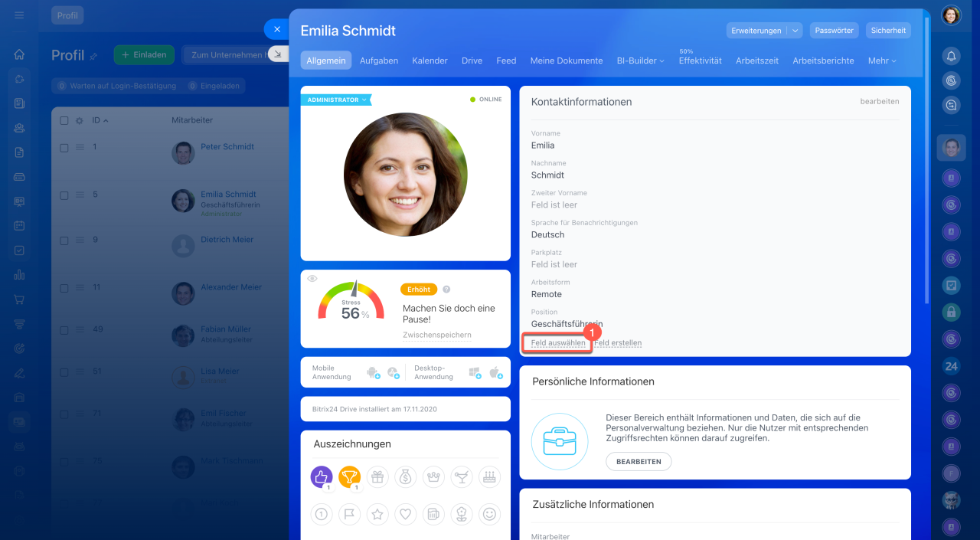
Task: Open the stress level help question mark
Action: coord(446,290)
